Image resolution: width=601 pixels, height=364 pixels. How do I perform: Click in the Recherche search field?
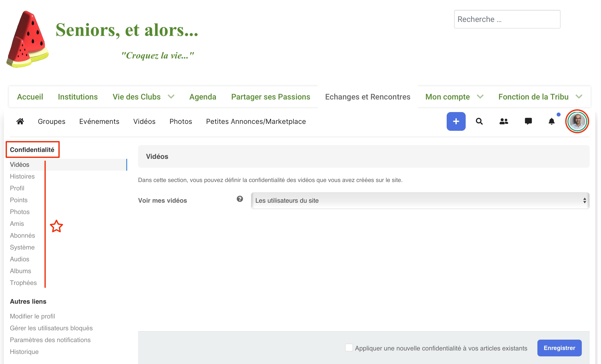click(507, 19)
